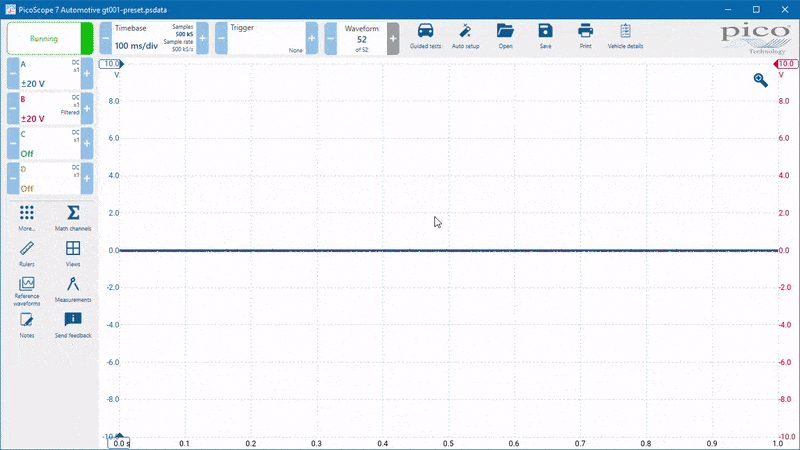800x450 pixels.
Task: Open the More... tools grid
Action: coord(27,218)
